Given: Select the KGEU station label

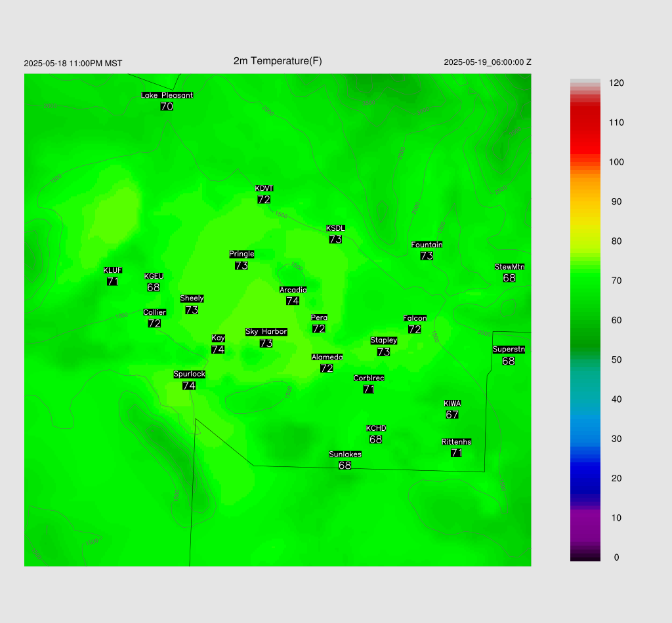Looking at the screenshot, I should [154, 276].
